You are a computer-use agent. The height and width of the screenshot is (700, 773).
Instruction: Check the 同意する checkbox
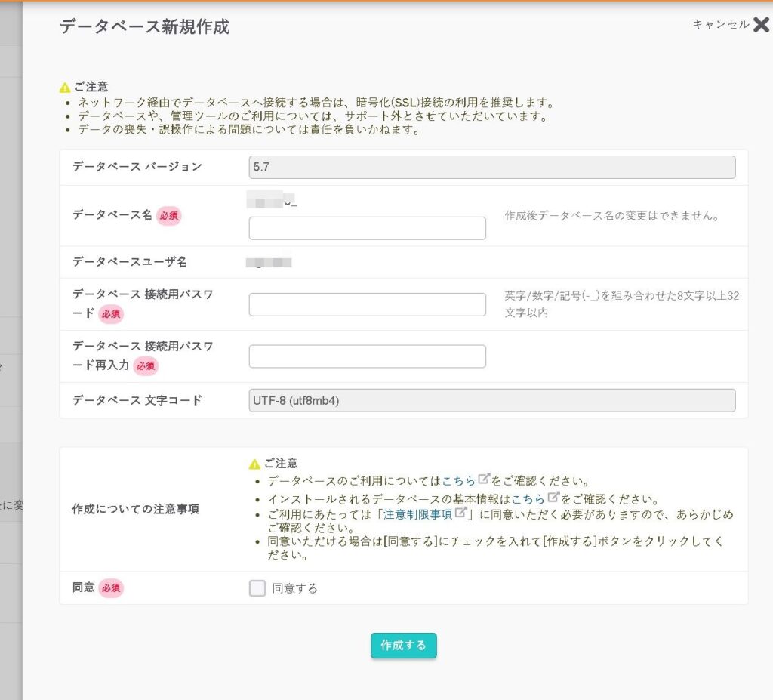[x=257, y=588]
